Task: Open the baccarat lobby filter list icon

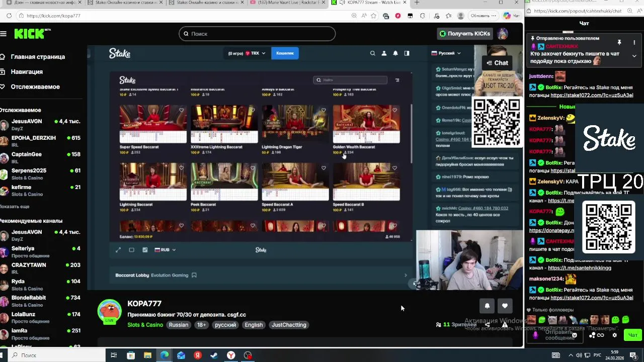Action: coord(397,80)
